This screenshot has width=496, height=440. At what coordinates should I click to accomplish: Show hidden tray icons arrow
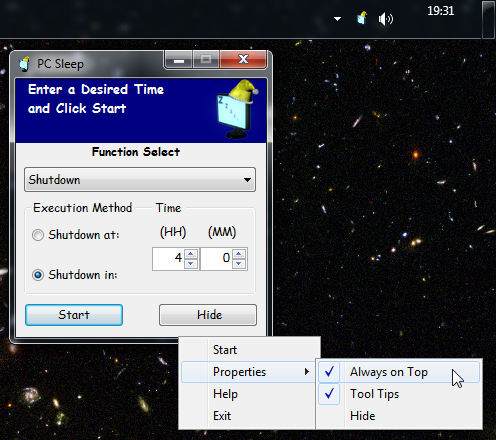(x=337, y=19)
